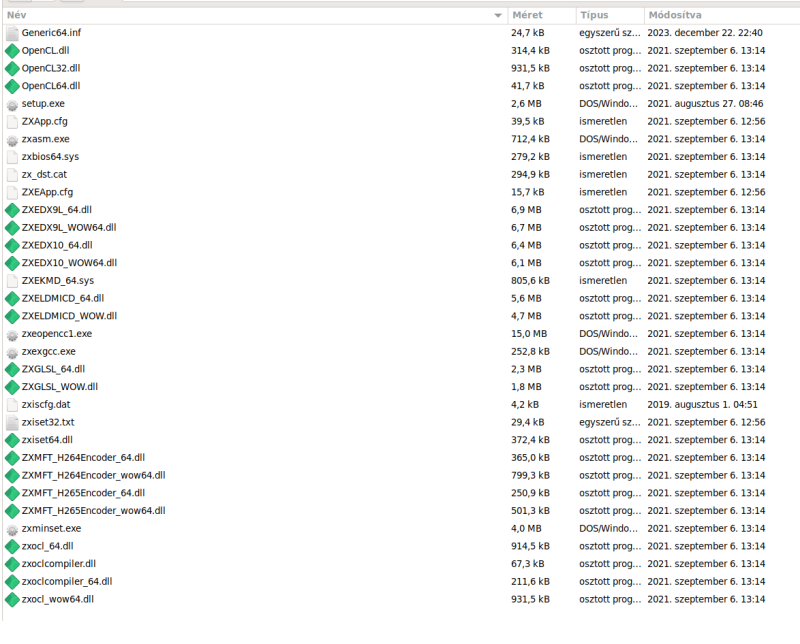Click the ZXGLSL_WOW.dll library icon
This screenshot has height=644, width=800.
point(12,387)
